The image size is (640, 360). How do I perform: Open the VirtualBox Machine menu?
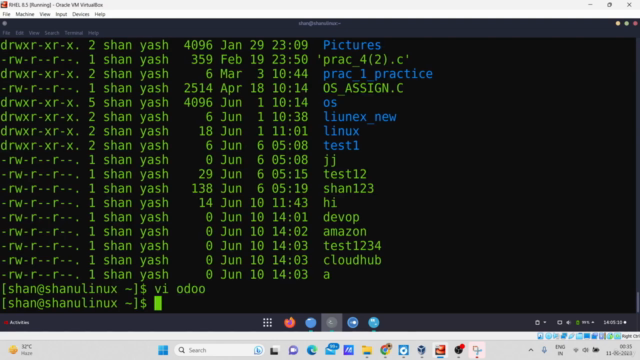[x=25, y=14]
